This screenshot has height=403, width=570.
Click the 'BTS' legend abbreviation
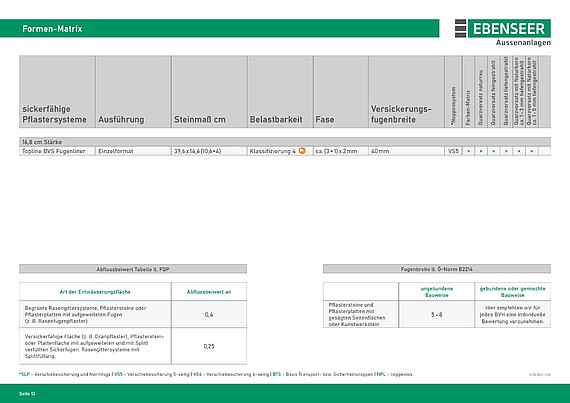277,374
